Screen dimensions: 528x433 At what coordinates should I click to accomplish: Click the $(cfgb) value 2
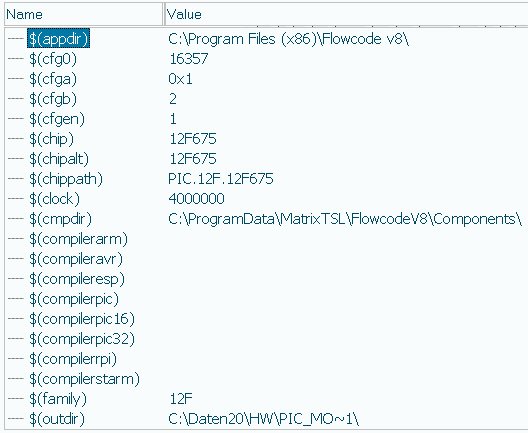[x=173, y=99]
